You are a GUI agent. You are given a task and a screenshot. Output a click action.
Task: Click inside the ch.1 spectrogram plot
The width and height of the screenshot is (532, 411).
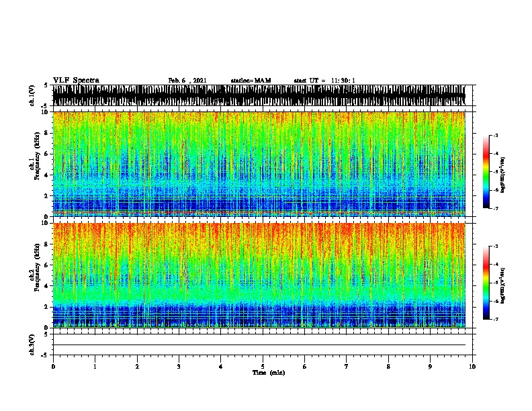coord(259,164)
